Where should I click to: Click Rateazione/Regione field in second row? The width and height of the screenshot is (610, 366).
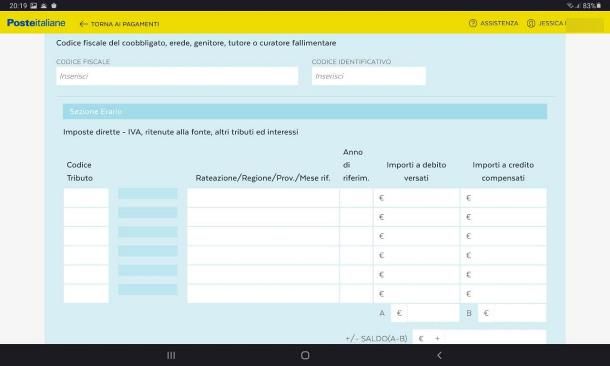[263, 217]
